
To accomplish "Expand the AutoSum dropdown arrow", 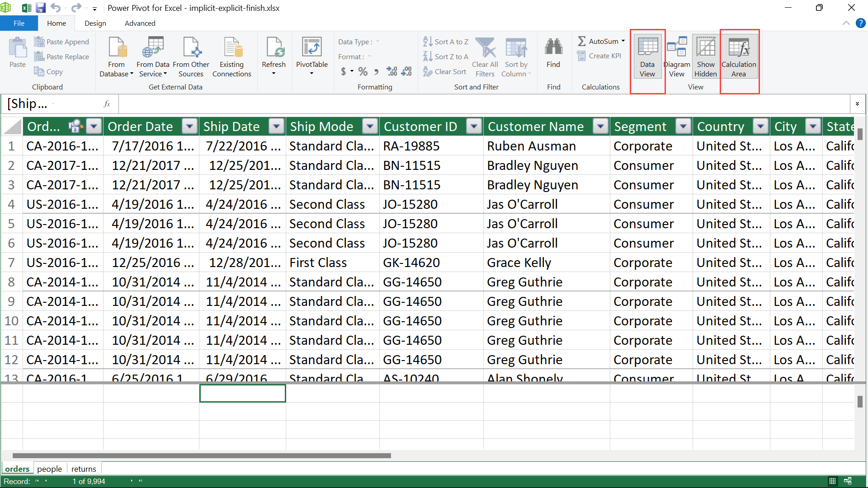I will [623, 41].
